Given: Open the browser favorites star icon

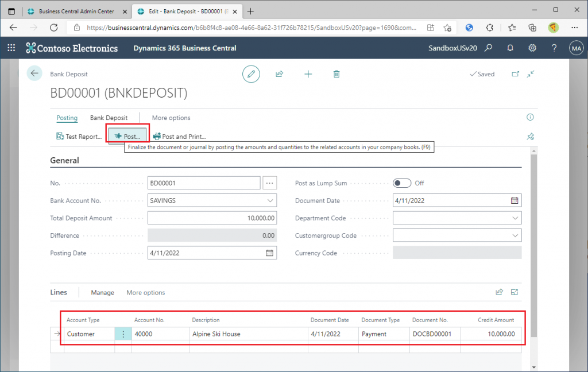Looking at the screenshot, I should [512, 28].
